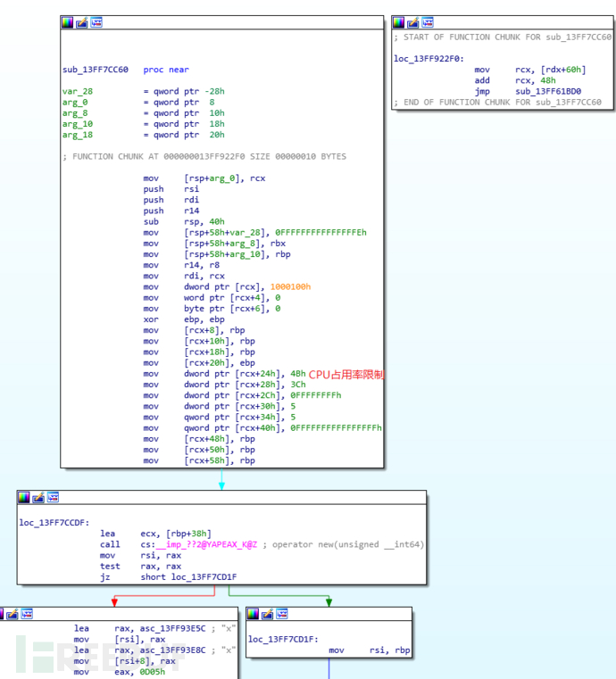616x679 pixels.
Task: Click the 'operator new(unsigned __int64)' comment
Action: (x=348, y=545)
